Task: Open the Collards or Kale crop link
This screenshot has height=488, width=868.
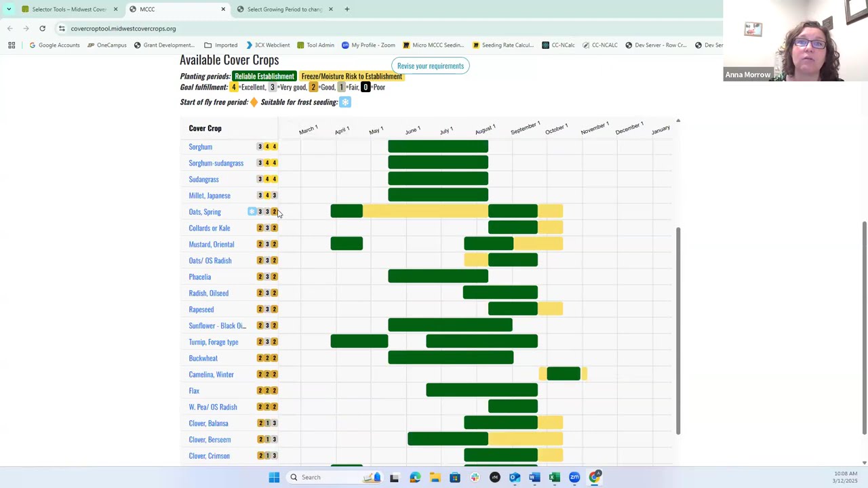Action: (210, 228)
